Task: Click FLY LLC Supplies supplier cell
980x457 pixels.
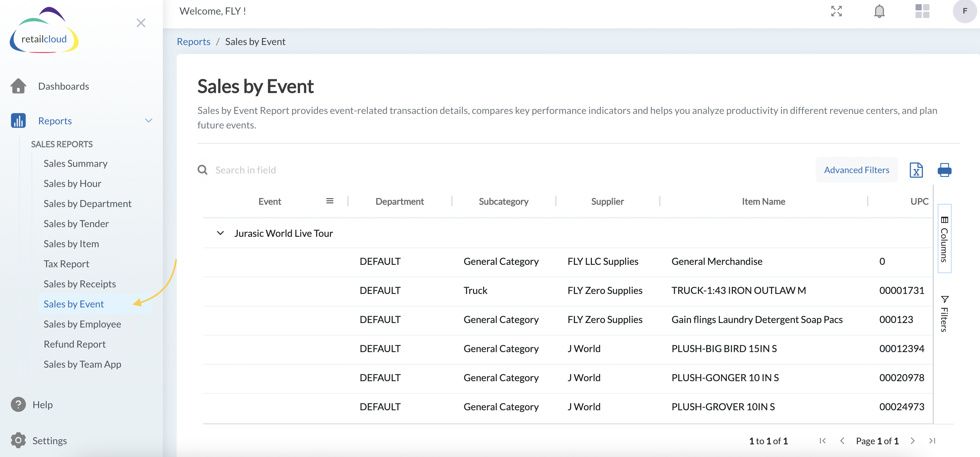Action: click(603, 262)
